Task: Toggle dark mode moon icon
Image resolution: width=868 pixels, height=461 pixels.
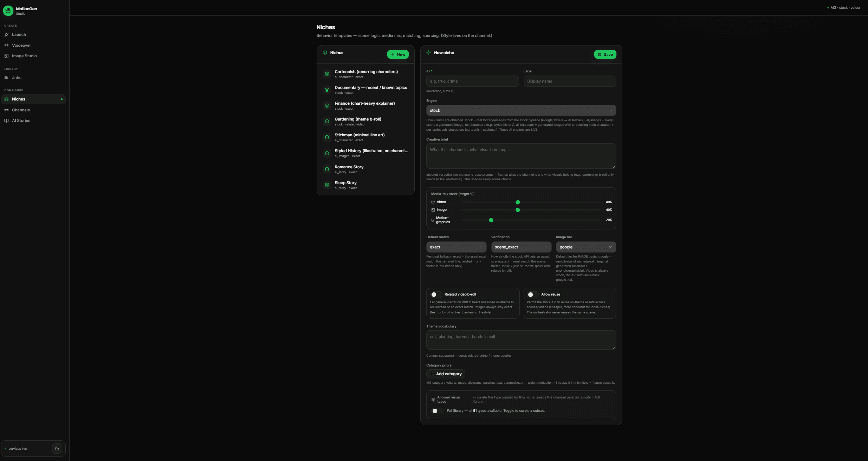Action: (57, 448)
